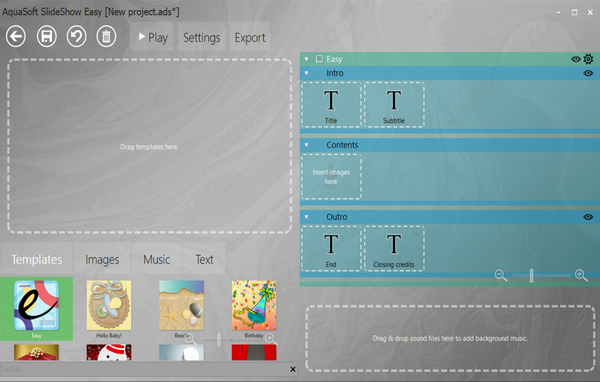Click the Drag templates here area
600x382 pixels.
[x=150, y=146]
